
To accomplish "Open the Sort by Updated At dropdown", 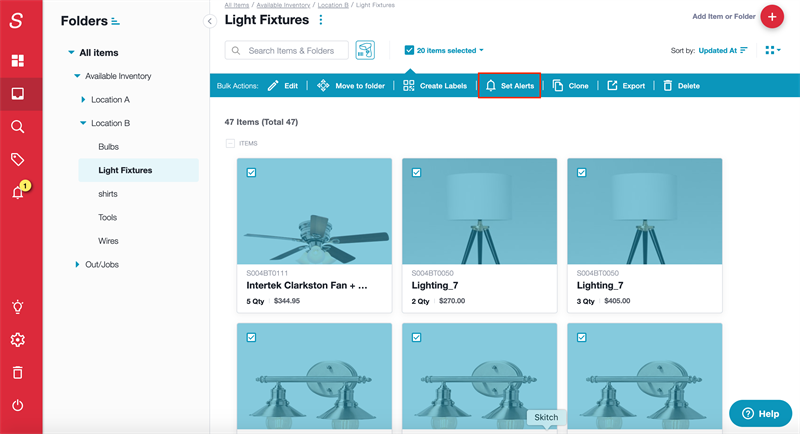I will pos(723,50).
